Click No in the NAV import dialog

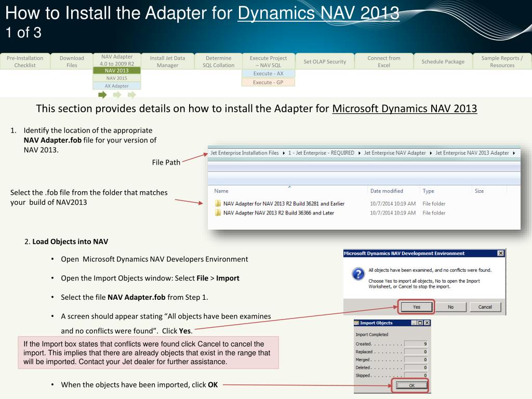pyautogui.click(x=450, y=307)
